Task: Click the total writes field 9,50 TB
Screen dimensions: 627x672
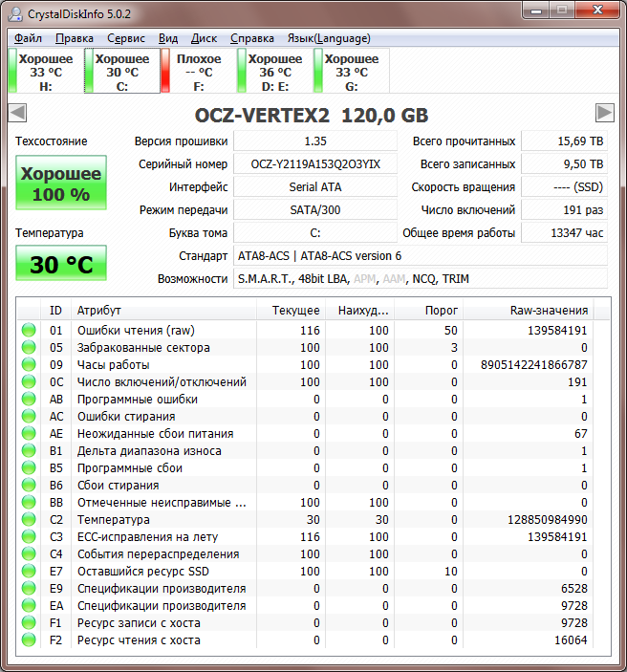Action: pos(564,164)
